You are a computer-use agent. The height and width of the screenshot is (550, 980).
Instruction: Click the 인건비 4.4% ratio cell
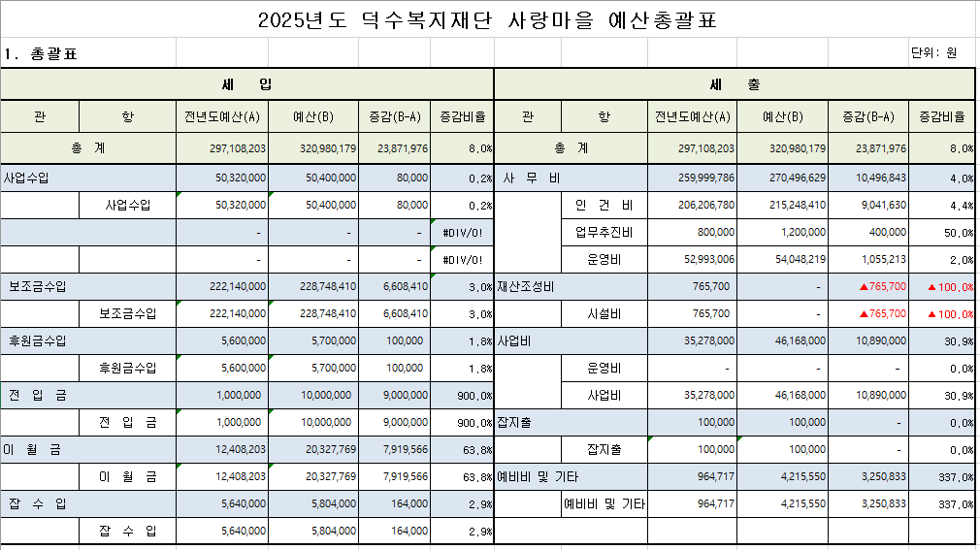point(943,206)
